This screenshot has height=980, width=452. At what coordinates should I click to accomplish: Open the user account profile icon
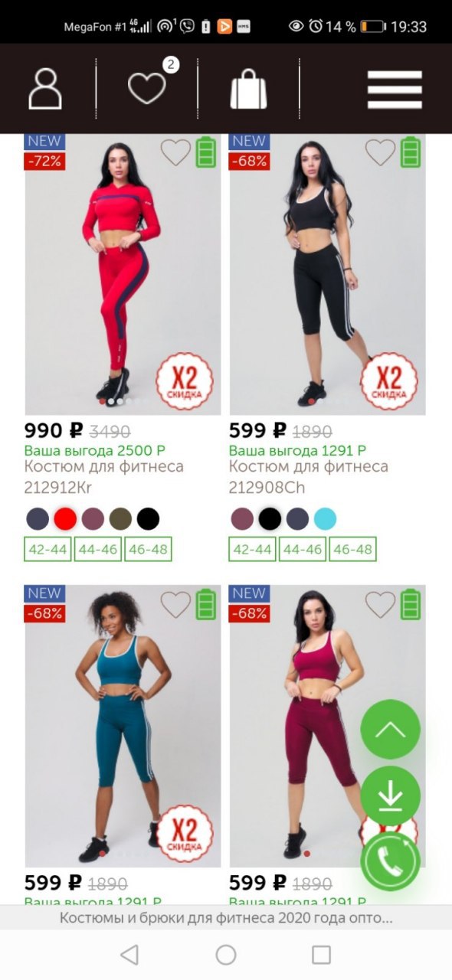click(45, 89)
